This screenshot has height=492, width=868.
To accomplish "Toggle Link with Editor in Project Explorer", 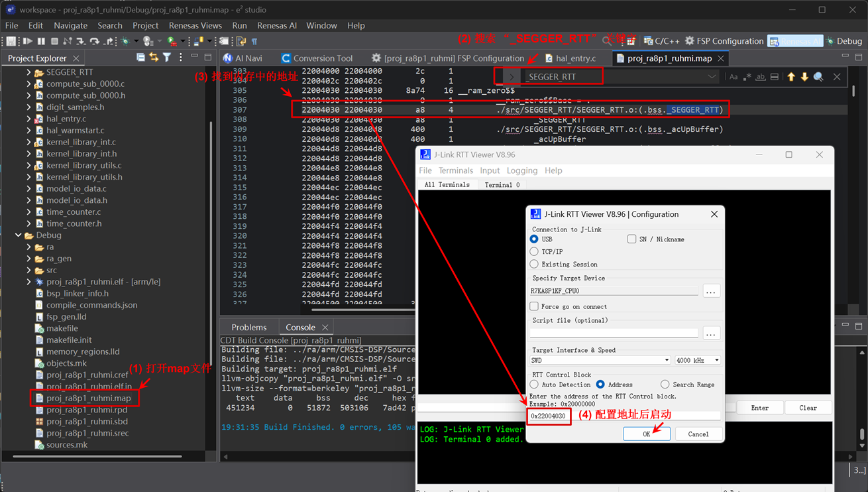I will tap(154, 58).
